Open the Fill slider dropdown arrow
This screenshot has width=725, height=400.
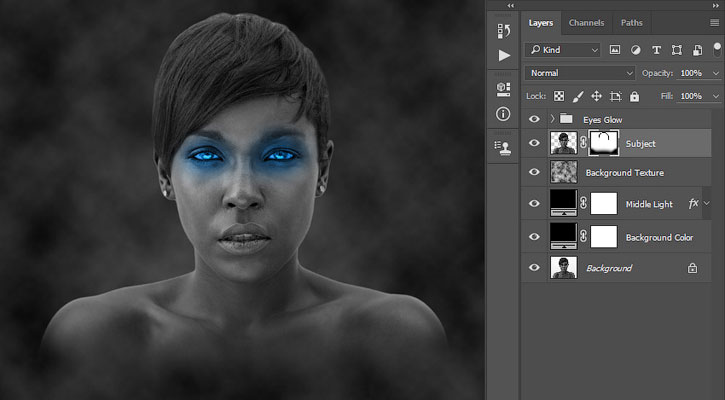(x=716, y=96)
